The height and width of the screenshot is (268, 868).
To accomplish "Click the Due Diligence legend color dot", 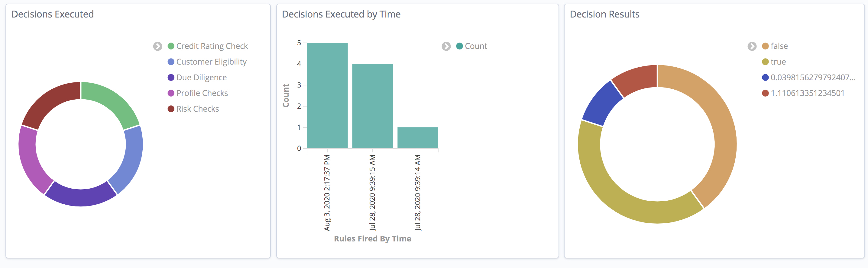I will click(171, 78).
